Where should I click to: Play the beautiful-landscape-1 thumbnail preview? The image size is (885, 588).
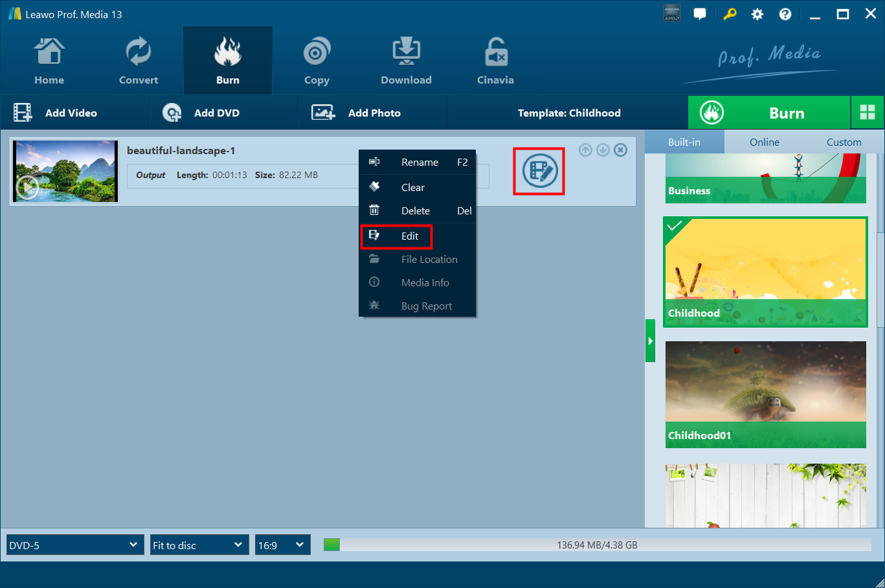coord(27,188)
